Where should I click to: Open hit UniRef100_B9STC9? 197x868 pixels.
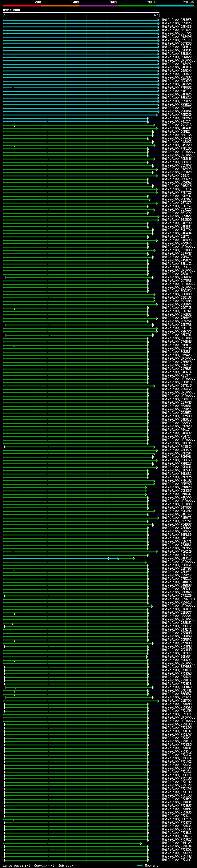(177, 40)
